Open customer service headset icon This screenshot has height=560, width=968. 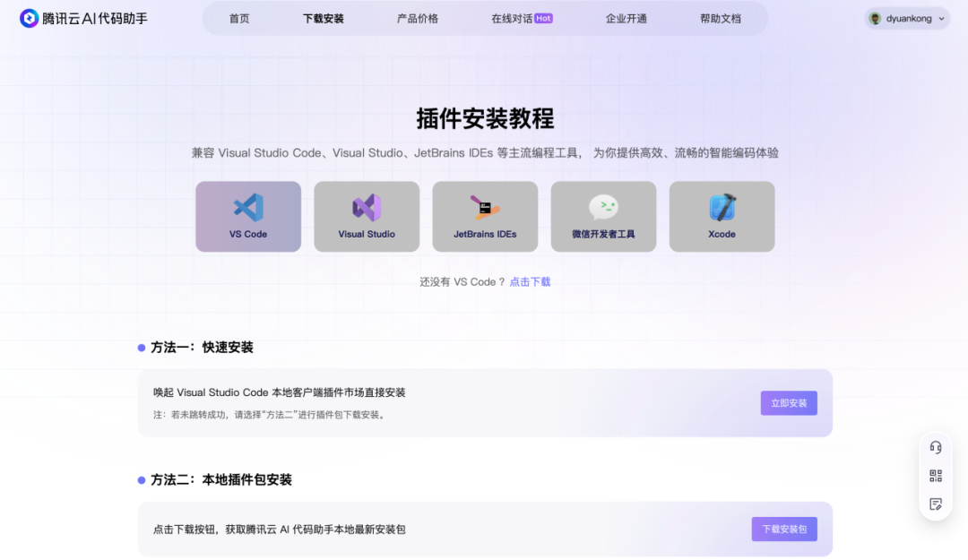936,447
